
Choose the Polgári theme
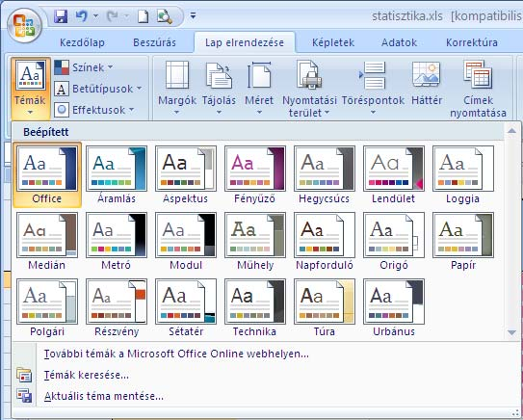[x=47, y=308]
